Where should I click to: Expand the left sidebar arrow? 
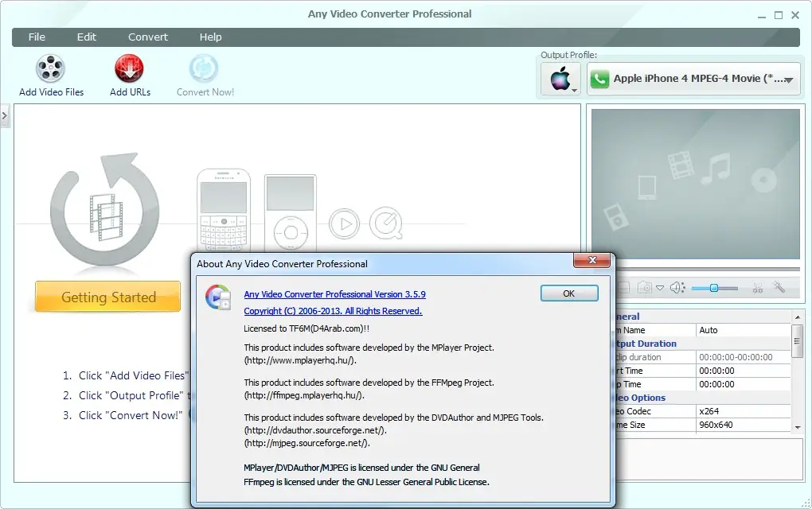(x=5, y=116)
